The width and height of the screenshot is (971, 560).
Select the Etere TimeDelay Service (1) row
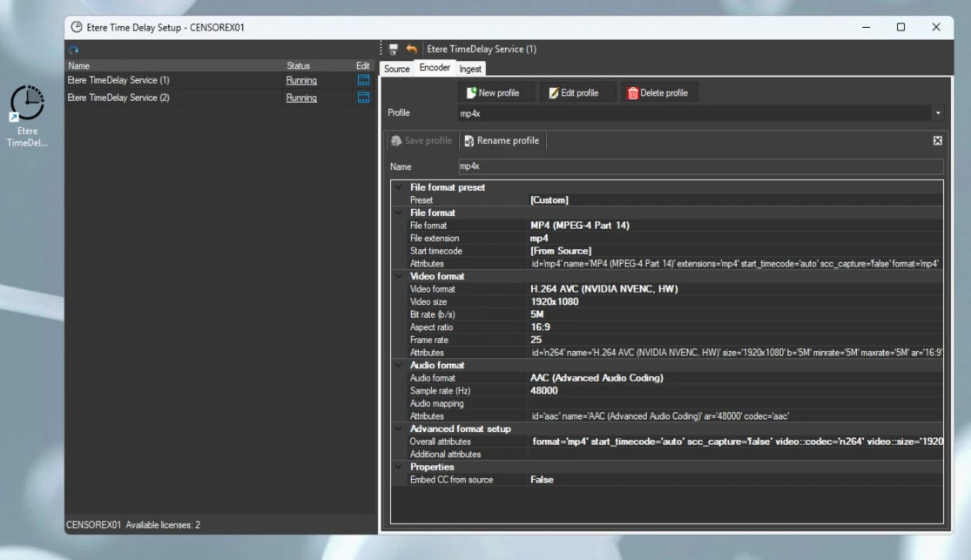coord(219,80)
